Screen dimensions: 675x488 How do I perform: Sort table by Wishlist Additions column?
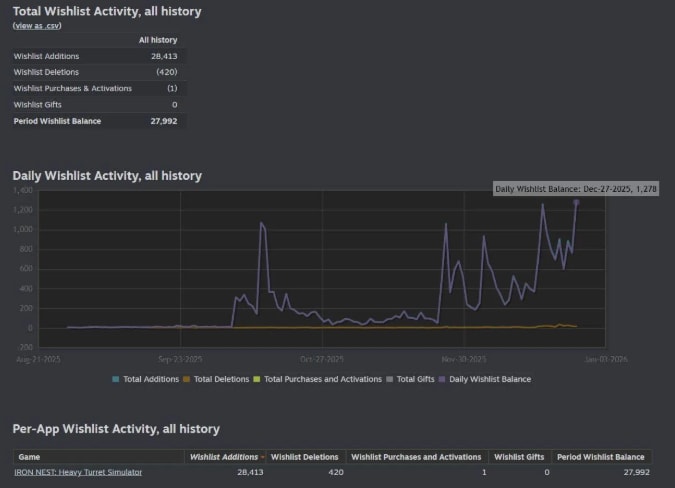pos(224,456)
